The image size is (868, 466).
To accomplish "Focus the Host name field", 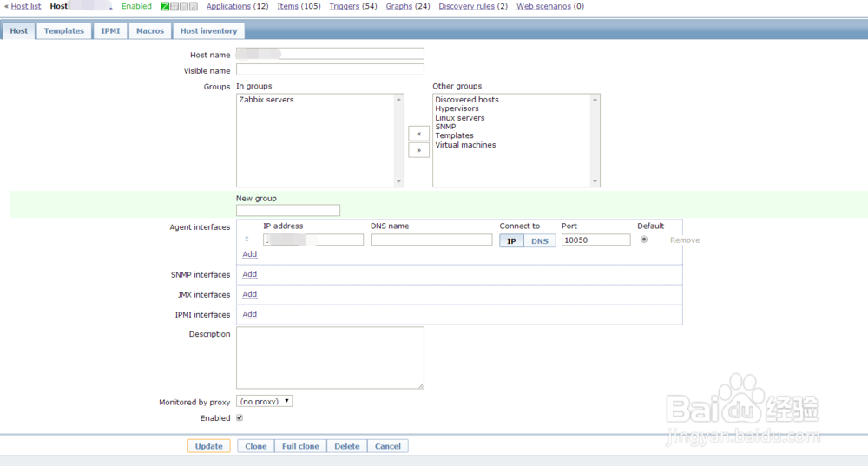I will (x=330, y=54).
